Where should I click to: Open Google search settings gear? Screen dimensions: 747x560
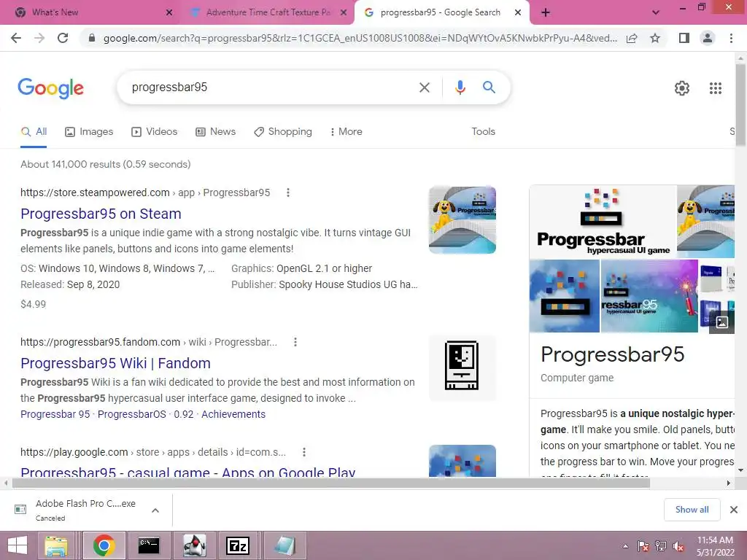click(682, 88)
